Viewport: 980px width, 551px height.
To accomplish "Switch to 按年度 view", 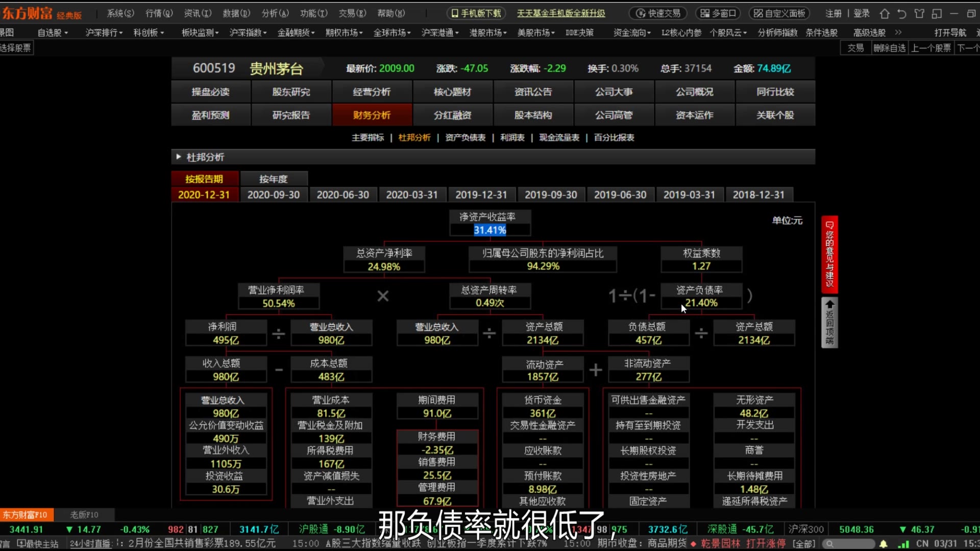I will pos(274,179).
